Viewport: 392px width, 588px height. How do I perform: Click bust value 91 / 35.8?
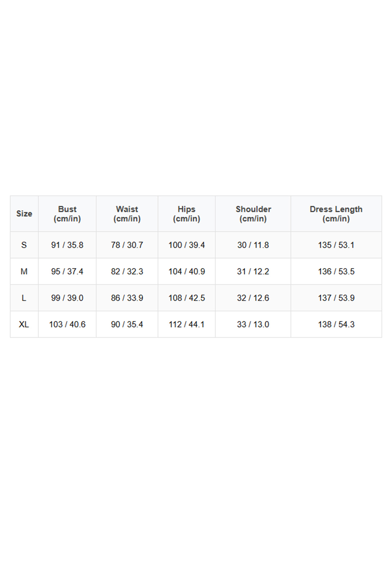(67, 245)
